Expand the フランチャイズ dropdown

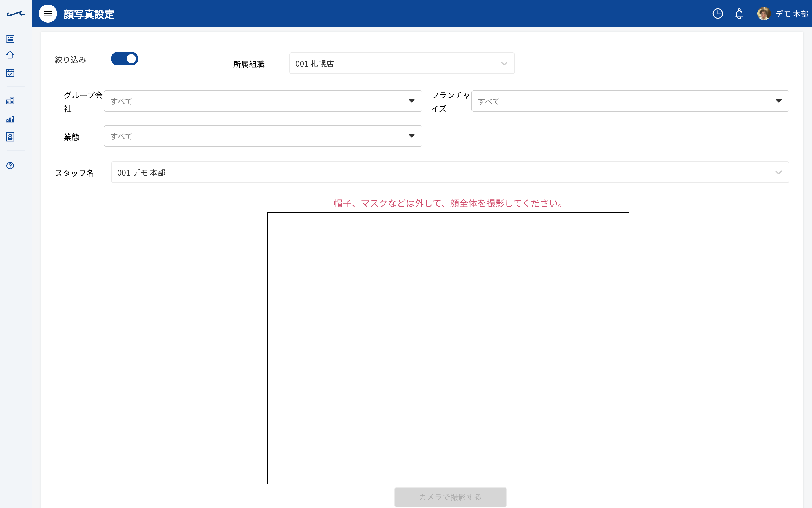click(630, 101)
